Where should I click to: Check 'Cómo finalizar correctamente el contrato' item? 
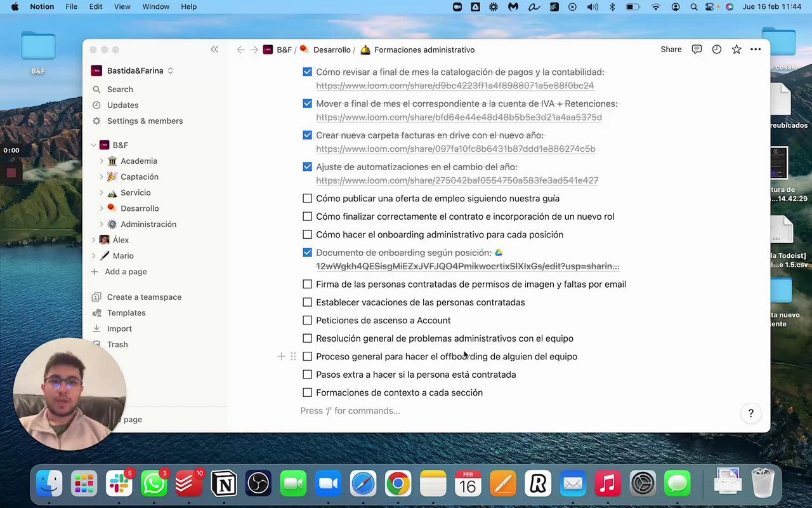tap(308, 217)
